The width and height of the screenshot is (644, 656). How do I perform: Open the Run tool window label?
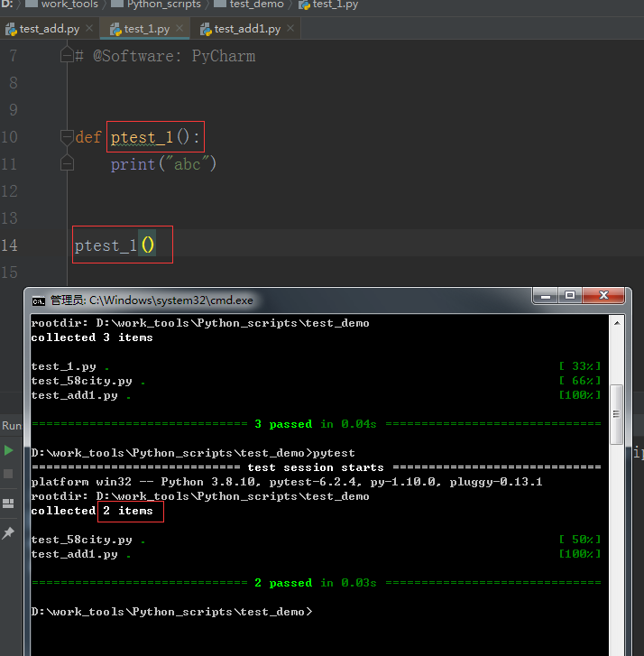[x=12, y=426]
